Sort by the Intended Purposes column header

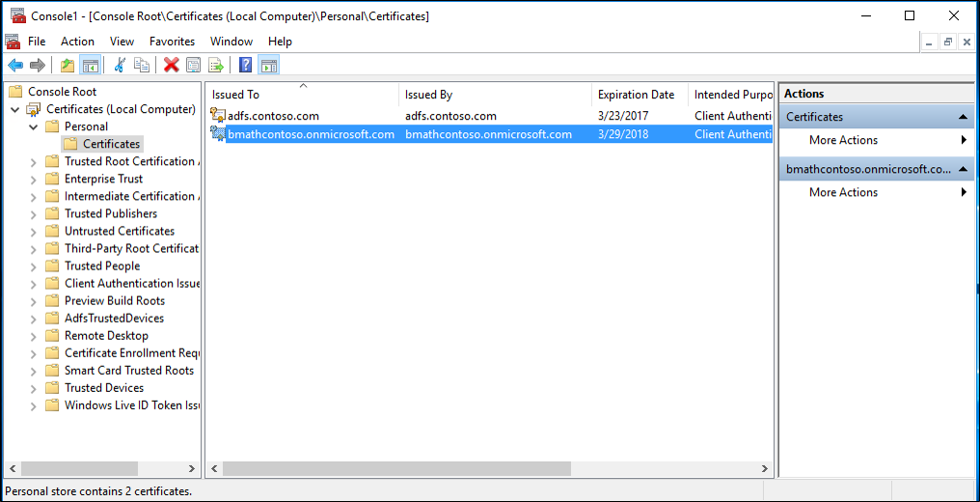tap(730, 95)
